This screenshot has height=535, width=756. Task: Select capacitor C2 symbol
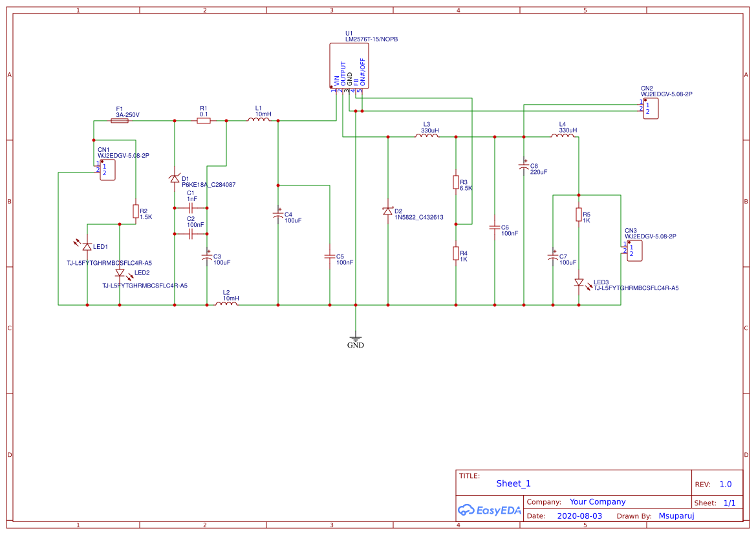190,234
